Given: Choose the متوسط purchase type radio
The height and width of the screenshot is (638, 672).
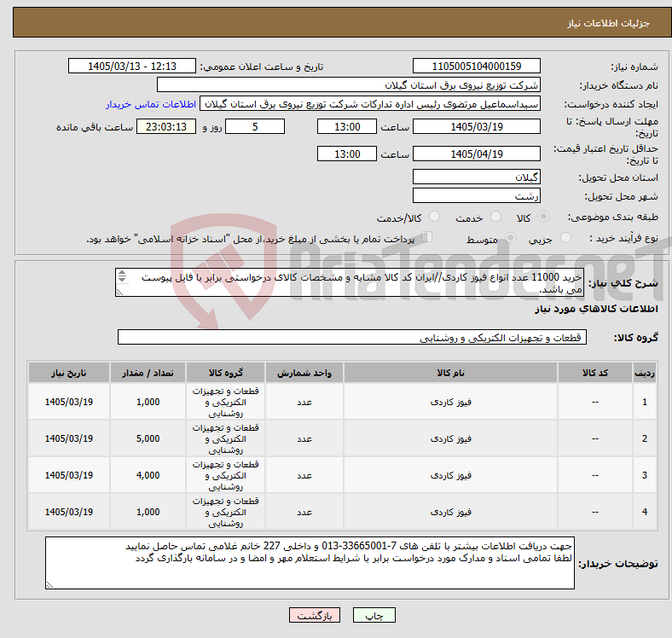Looking at the screenshot, I should pyautogui.click(x=510, y=237).
